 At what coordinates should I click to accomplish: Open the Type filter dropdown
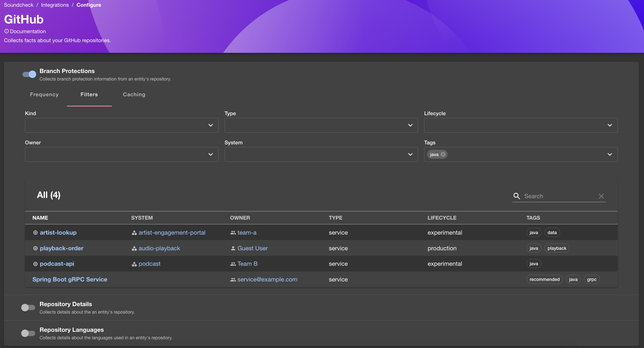(x=321, y=125)
